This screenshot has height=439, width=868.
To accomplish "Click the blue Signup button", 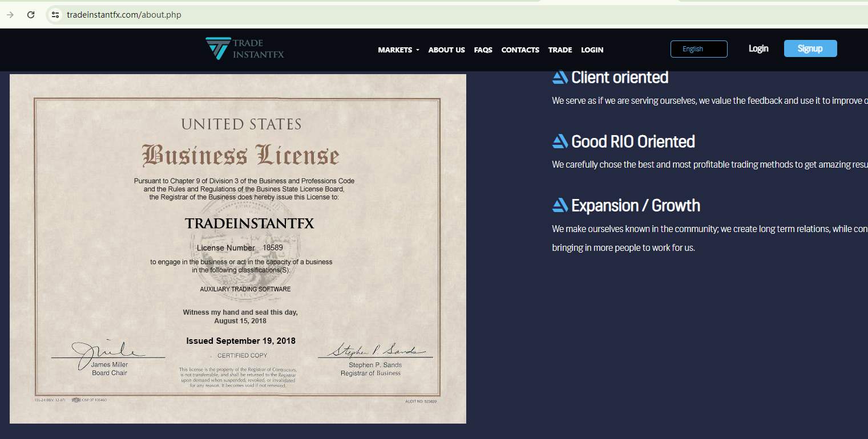I will (x=810, y=48).
